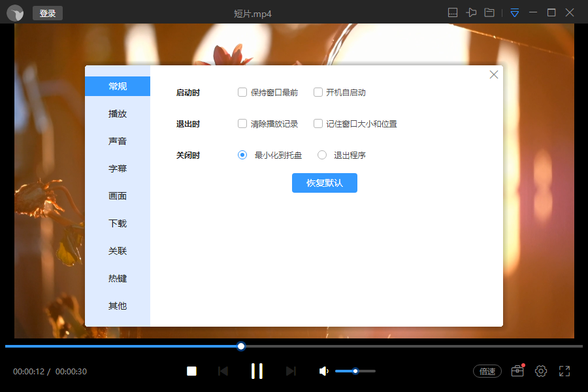Switch to mini mode from the title bar
This screenshot has height=392, width=588.
click(453, 12)
